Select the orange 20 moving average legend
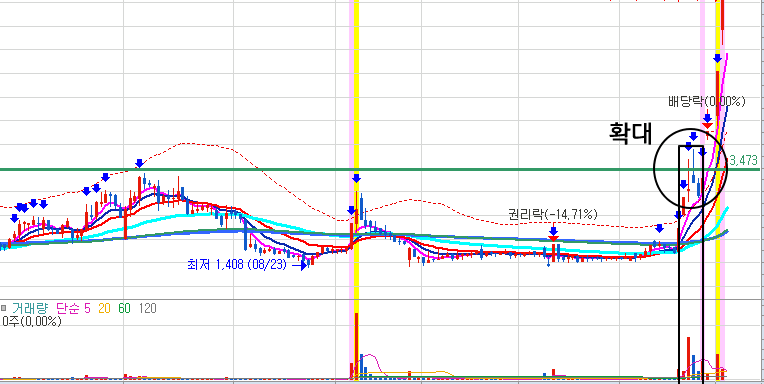764x384 pixels. pos(105,308)
